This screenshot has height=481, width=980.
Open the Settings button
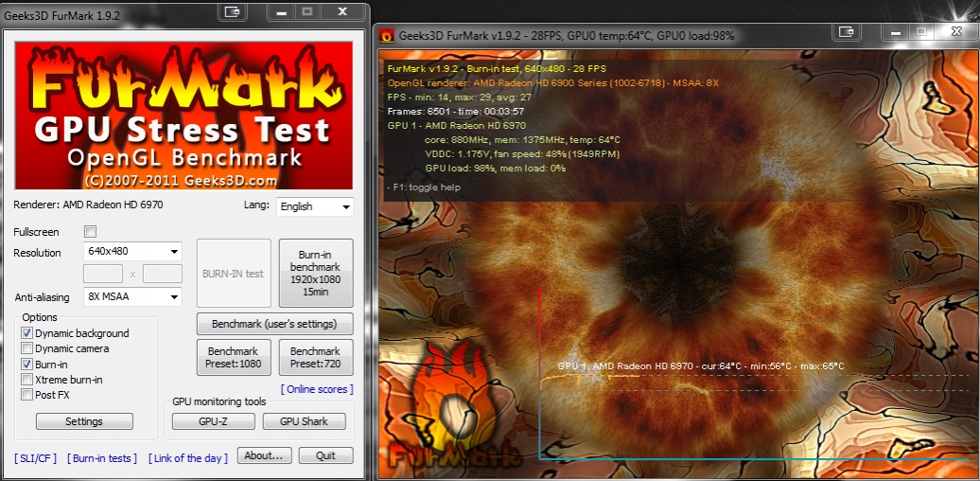click(84, 421)
